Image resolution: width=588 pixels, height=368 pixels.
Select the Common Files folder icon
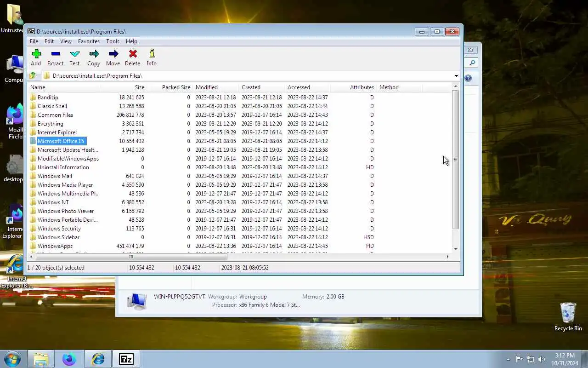click(x=33, y=115)
